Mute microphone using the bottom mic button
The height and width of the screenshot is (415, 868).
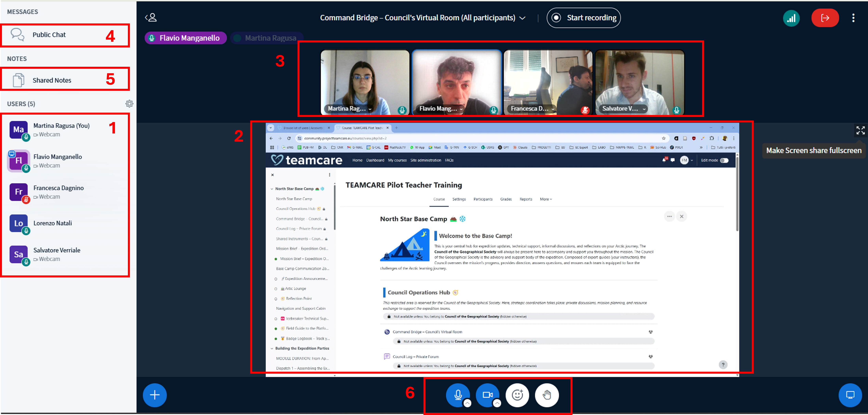point(458,395)
